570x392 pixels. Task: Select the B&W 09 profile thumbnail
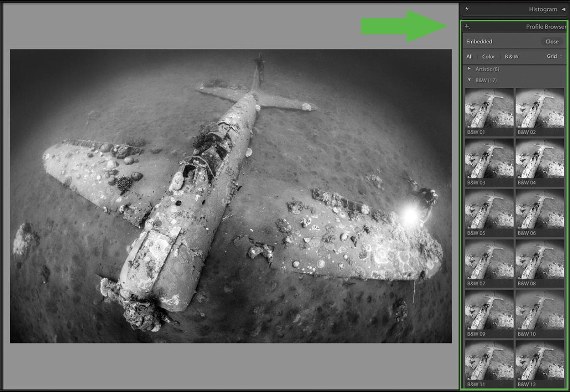(x=489, y=310)
